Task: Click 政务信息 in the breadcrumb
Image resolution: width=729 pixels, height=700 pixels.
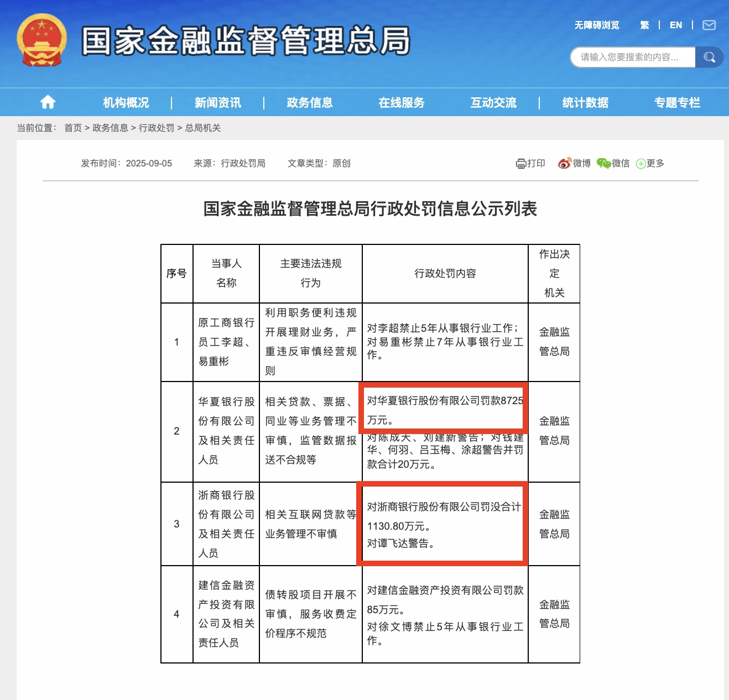Action: tap(110, 128)
